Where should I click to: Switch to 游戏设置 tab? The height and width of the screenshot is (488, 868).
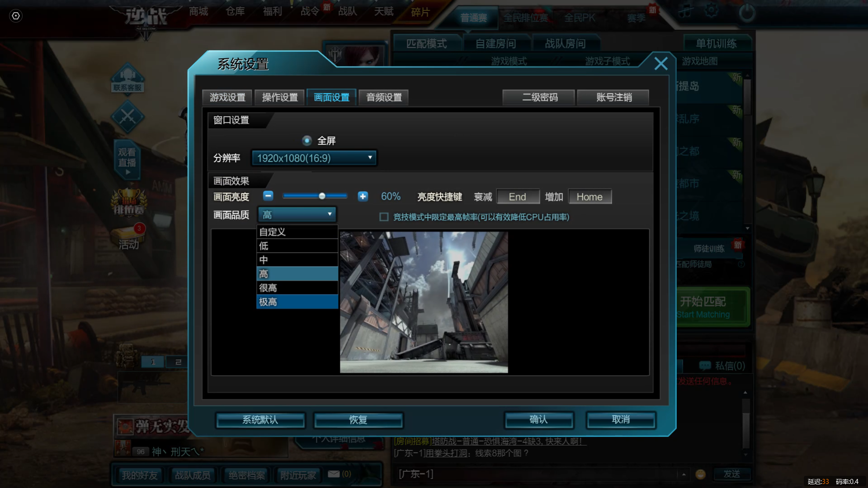[227, 97]
